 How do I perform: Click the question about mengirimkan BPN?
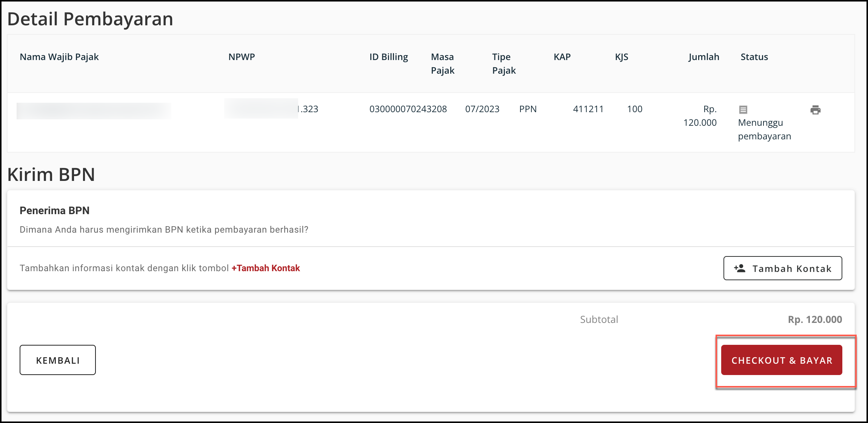click(164, 230)
